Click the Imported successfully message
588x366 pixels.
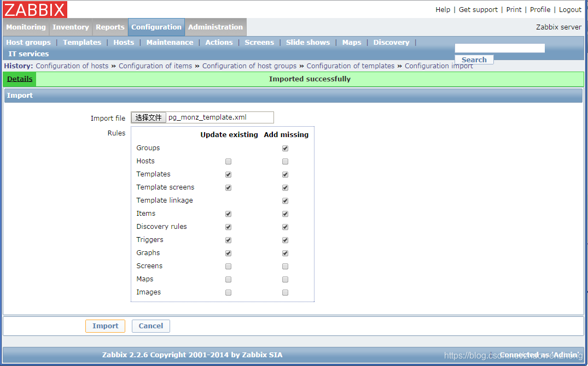point(310,79)
